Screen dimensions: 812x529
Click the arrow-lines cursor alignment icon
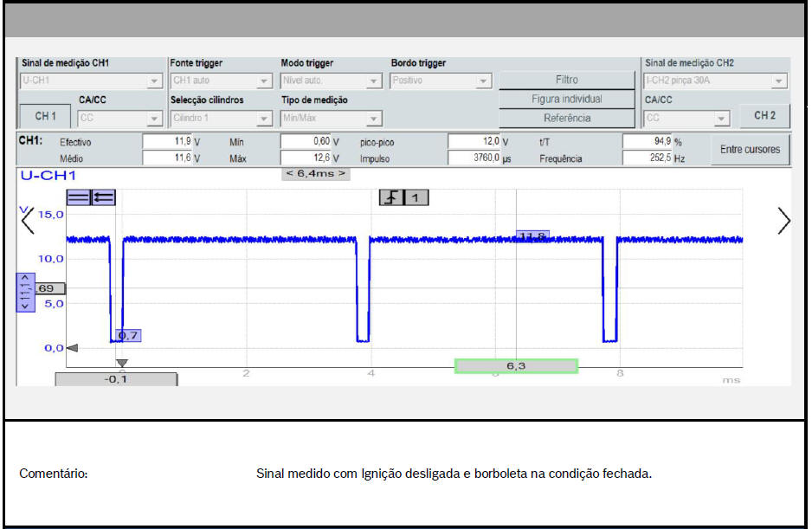pyautogui.click(x=103, y=197)
